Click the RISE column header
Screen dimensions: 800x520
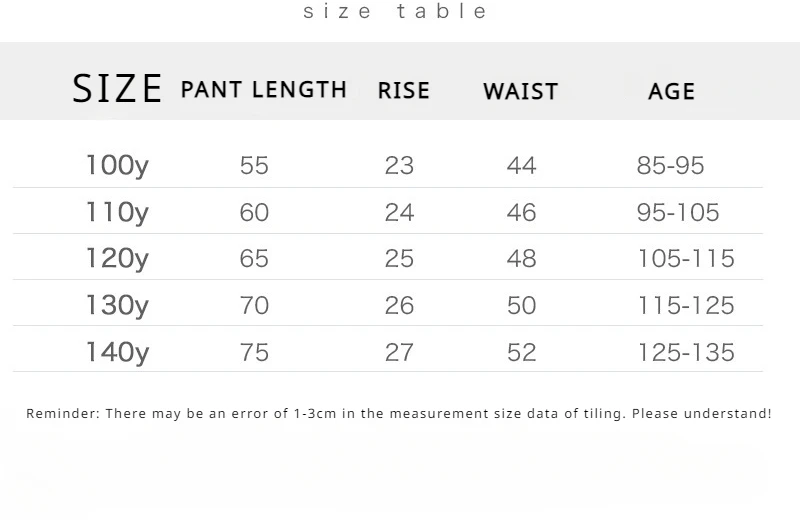pos(404,90)
